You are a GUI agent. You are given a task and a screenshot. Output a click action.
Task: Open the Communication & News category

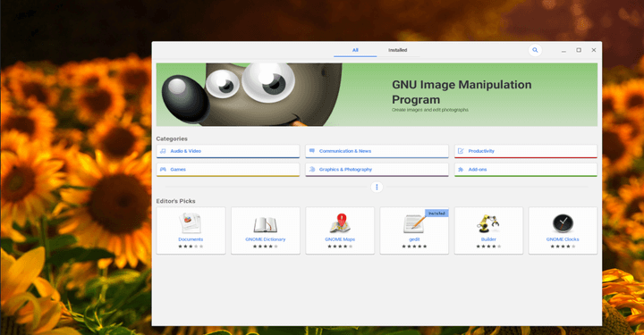(x=377, y=151)
